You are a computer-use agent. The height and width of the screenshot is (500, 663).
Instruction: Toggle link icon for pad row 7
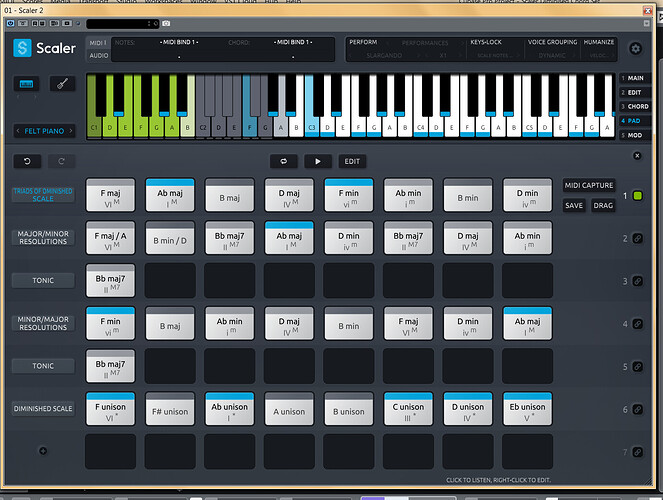click(637, 452)
